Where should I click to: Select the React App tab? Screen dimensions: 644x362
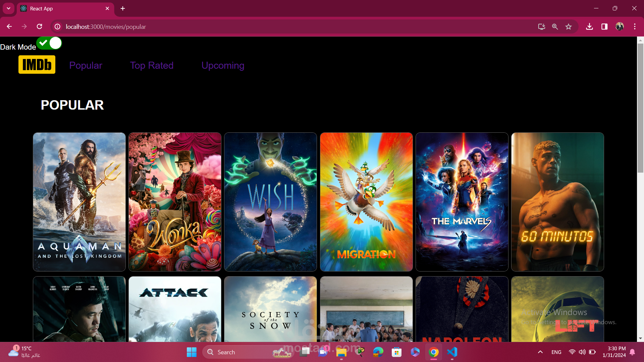pos(65,9)
